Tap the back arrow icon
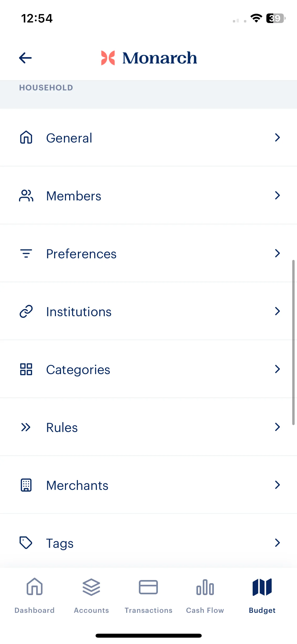Image resolution: width=297 pixels, height=644 pixels. tap(25, 58)
